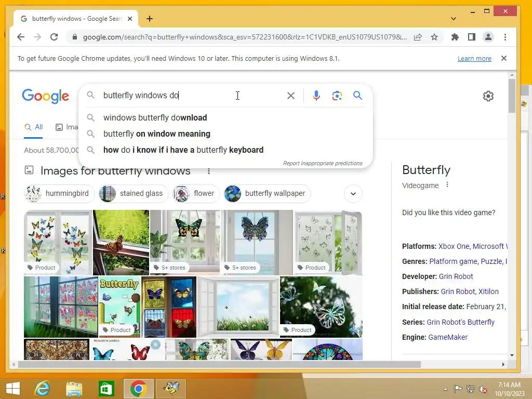This screenshot has width=532, height=399.
Task: View the site information lock icon
Action: 75,37
